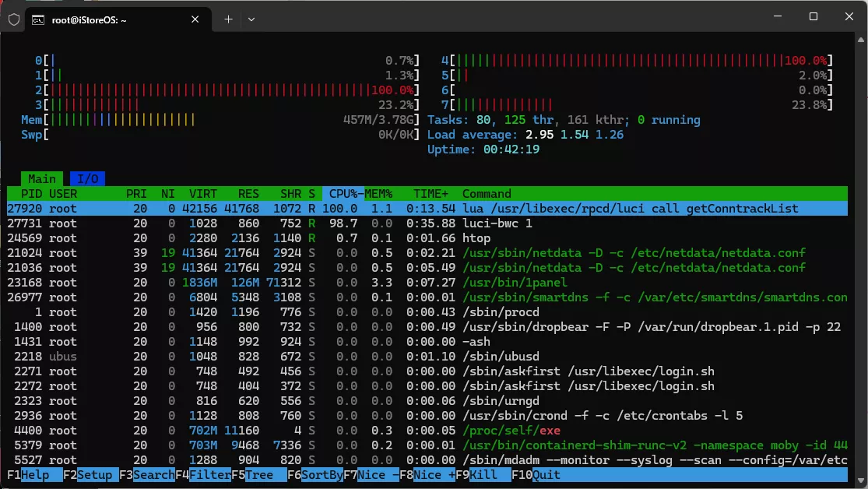Open F6 SortBy menu

pos(322,475)
